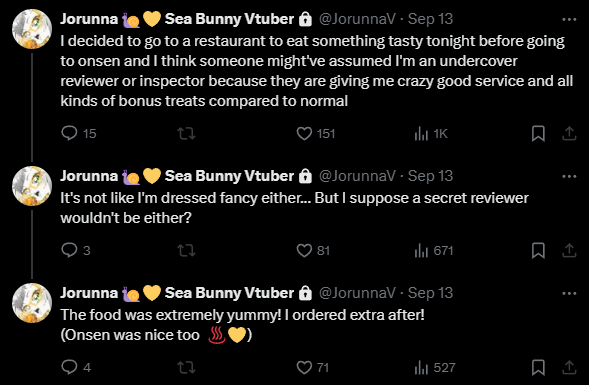Screen dimensions: 589x385
Task: Bookmark the third tweet about onsen
Action: tap(538, 367)
